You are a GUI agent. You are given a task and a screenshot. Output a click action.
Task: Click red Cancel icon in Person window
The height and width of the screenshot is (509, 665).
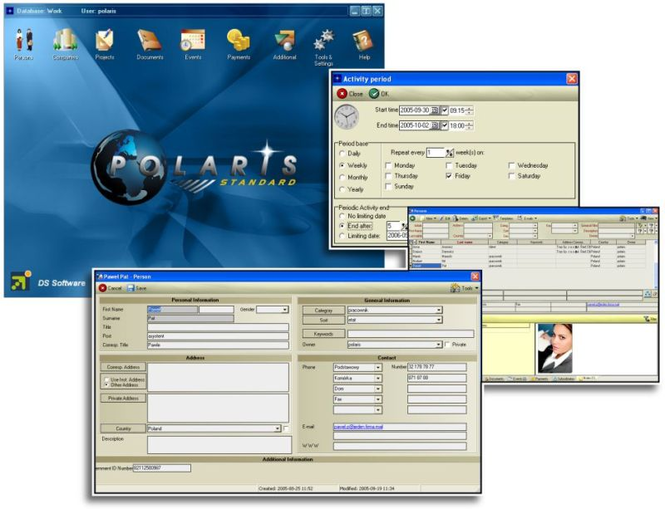coord(103,288)
